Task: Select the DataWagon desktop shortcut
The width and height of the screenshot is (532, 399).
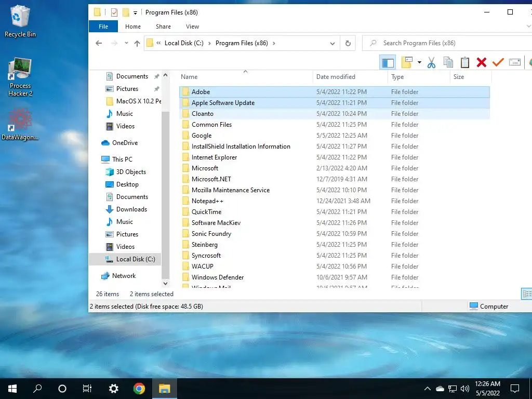Action: coord(20,124)
